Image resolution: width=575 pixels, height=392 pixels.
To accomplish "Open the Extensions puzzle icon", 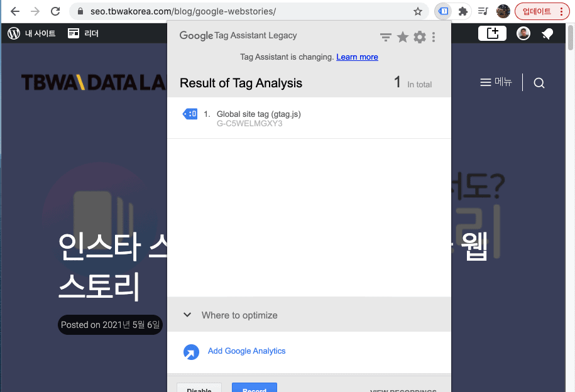I will coord(463,11).
